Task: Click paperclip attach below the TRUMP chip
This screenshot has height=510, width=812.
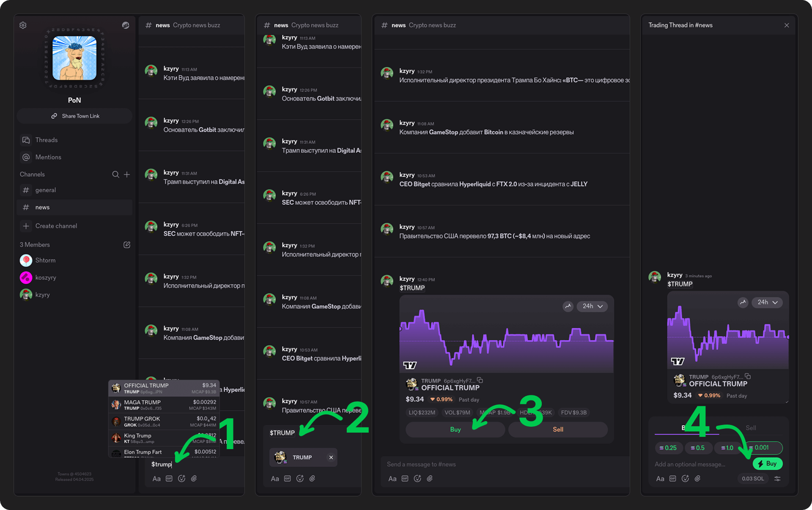Action: pyautogui.click(x=313, y=479)
